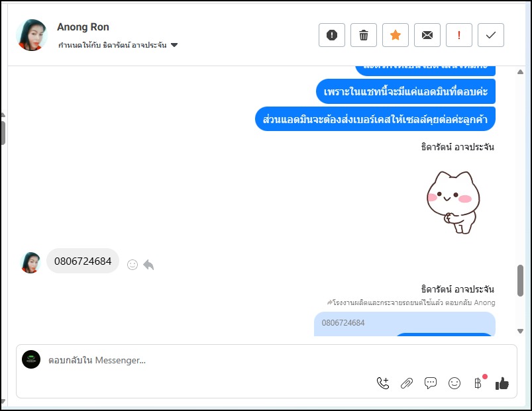The height and width of the screenshot is (411, 532).
Task: Flag conversation with red exclamation mark
Action: [x=459, y=35]
